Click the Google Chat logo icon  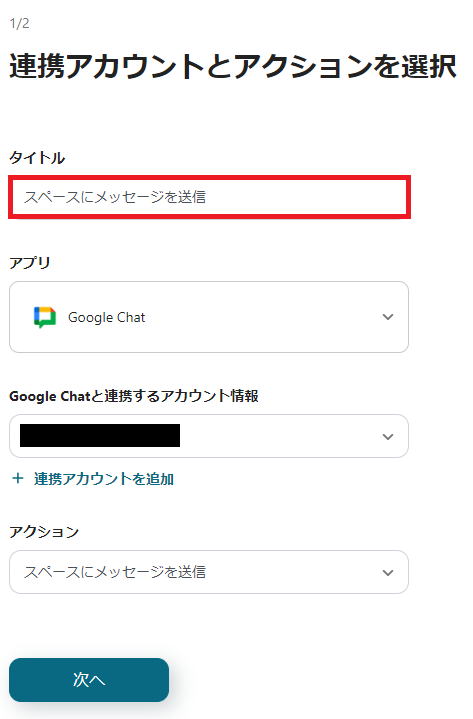pyautogui.click(x=45, y=317)
